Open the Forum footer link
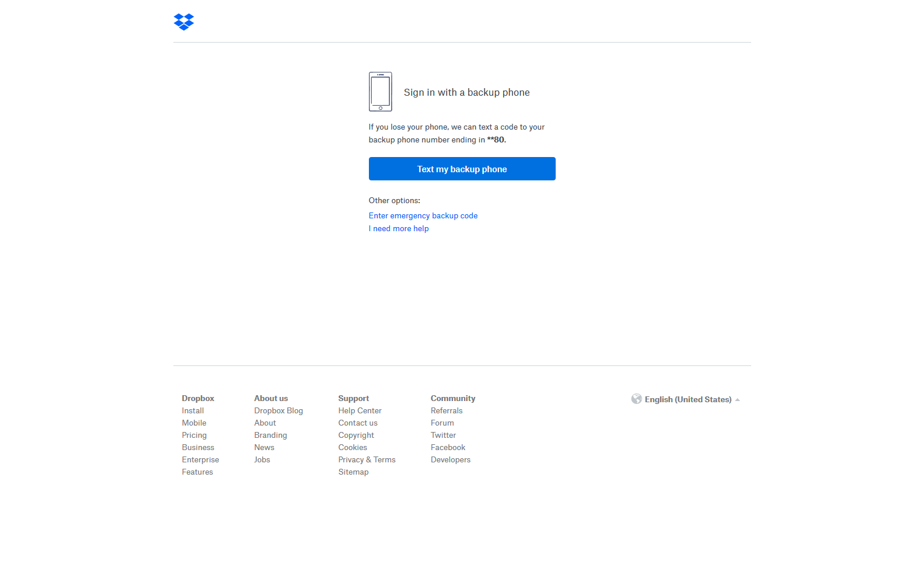924x561 pixels. coord(442,423)
